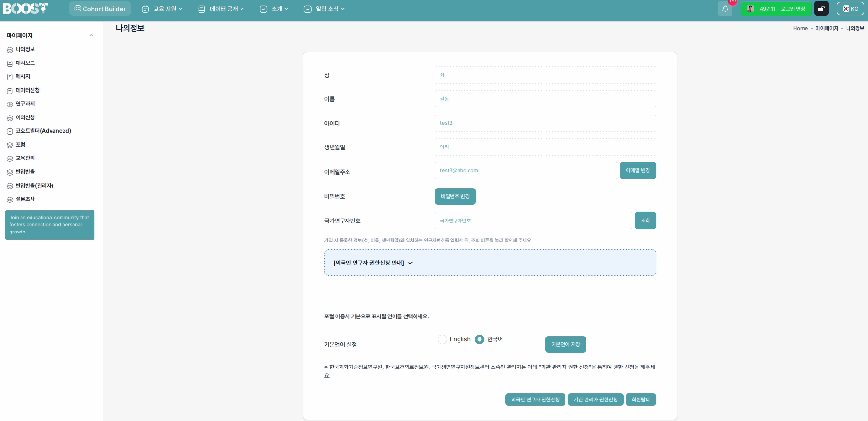Click the Cohort Builder icon in navbar
Image resolution: width=868 pixels, height=421 pixels.
click(x=78, y=9)
